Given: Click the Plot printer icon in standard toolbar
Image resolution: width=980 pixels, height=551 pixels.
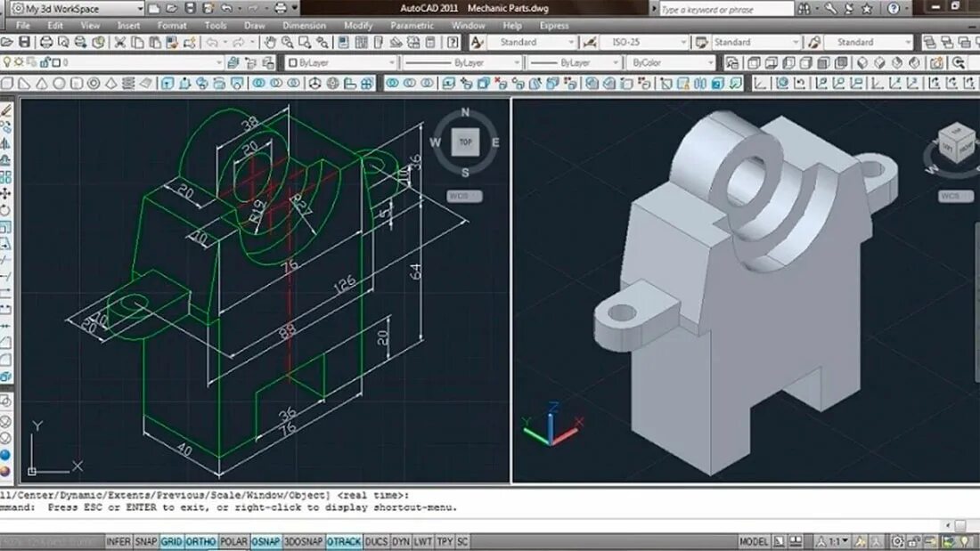Looking at the screenshot, I should tap(46, 43).
